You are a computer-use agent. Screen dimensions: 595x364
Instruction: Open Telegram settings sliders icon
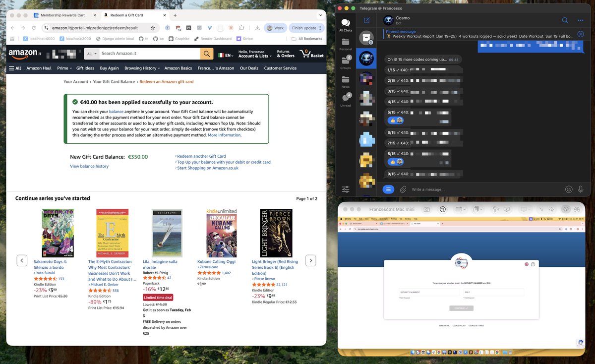pos(346,189)
